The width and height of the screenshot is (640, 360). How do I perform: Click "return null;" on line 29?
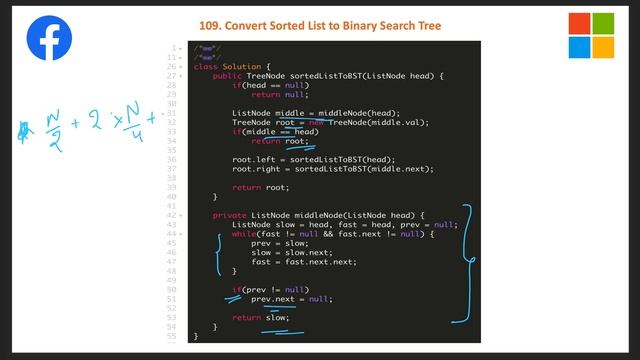[x=280, y=95]
